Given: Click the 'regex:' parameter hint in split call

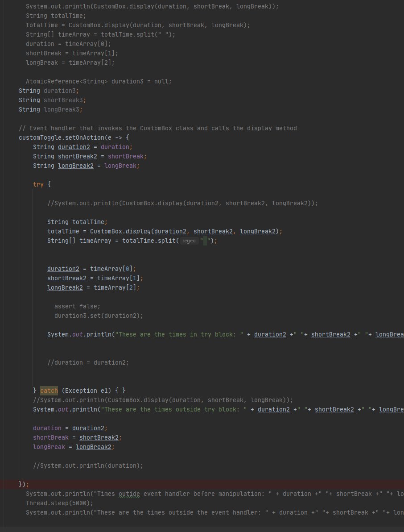Looking at the screenshot, I should pos(190,241).
